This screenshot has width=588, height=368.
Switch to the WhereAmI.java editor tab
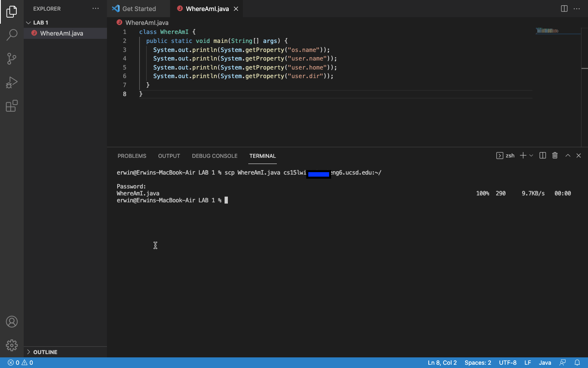[x=207, y=9]
